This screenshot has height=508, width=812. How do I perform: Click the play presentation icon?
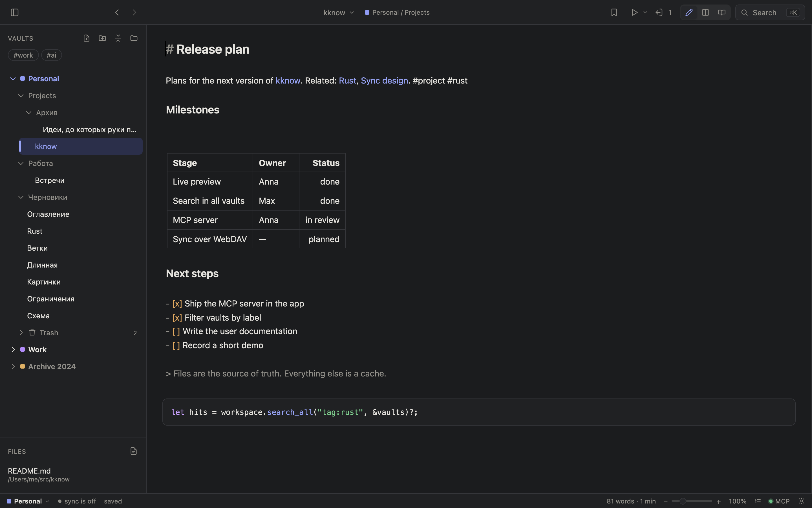(x=634, y=12)
